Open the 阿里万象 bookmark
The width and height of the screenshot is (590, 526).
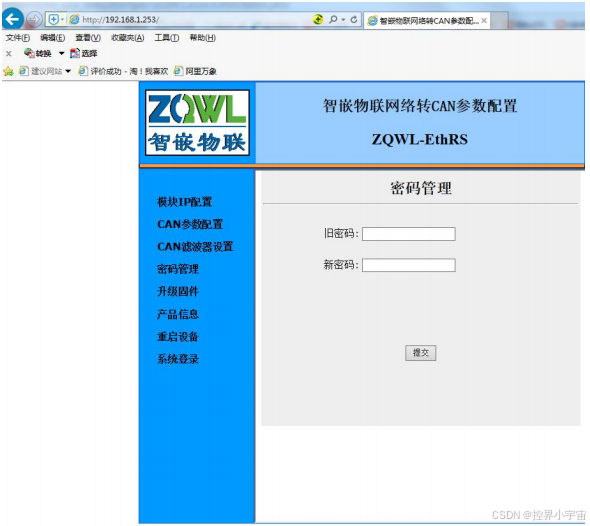point(195,71)
